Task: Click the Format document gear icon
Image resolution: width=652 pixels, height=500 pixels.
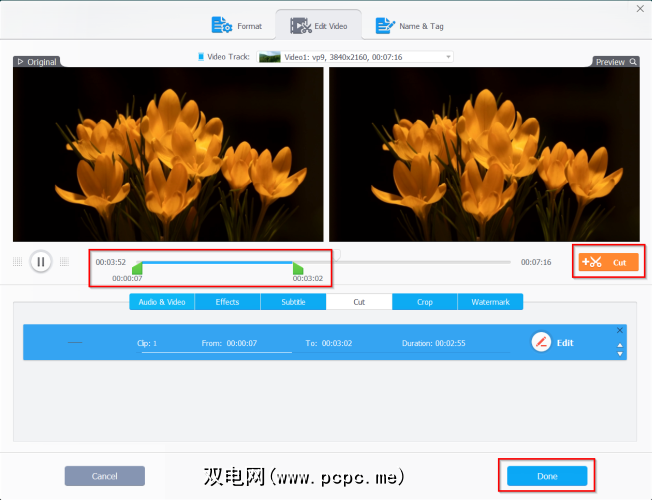Action: tap(222, 25)
